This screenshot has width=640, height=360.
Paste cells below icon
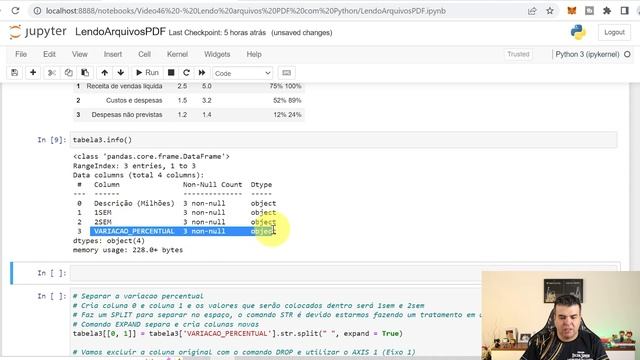coord(85,73)
